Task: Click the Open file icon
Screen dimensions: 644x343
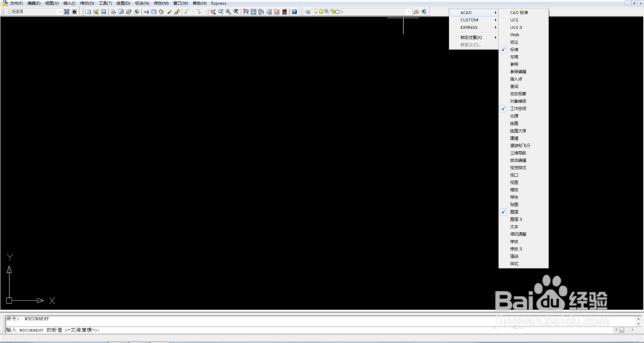Action: (96, 12)
